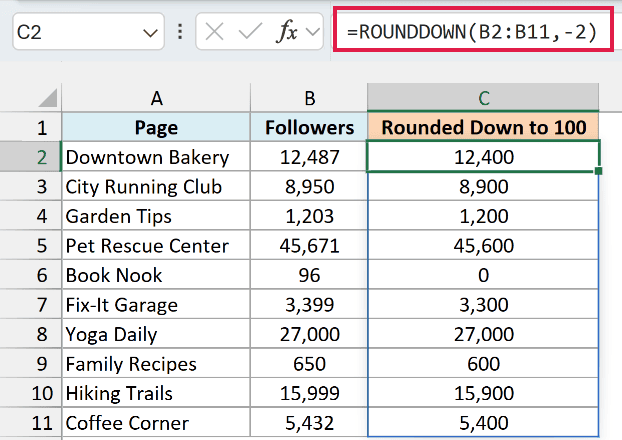The width and height of the screenshot is (622, 440).
Task: Select row 1 header
Action: coord(31,127)
